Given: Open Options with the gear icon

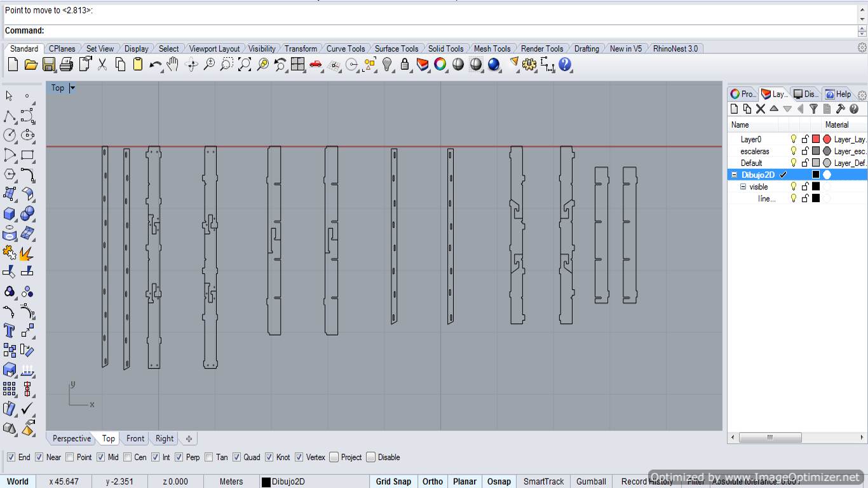Looking at the screenshot, I should [529, 64].
